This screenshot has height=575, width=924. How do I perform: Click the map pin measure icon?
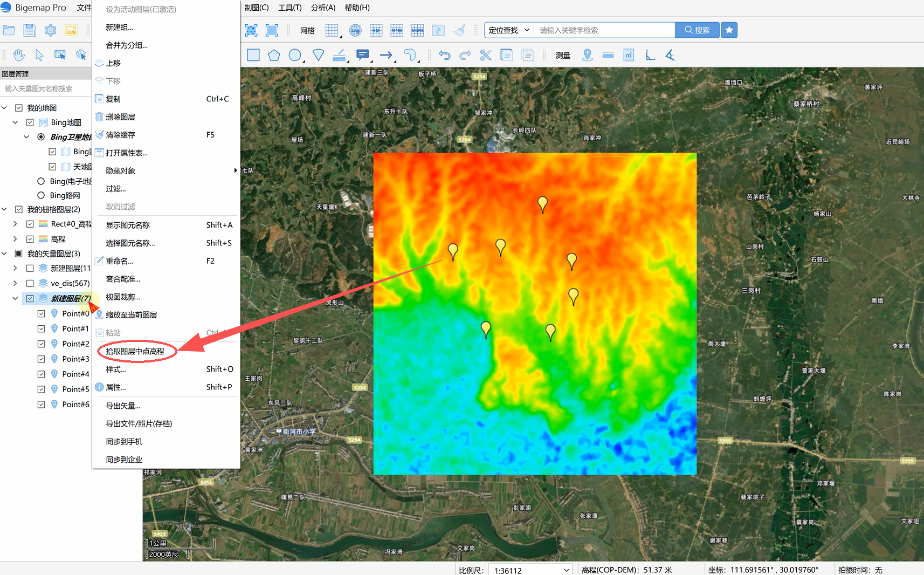[x=588, y=55]
